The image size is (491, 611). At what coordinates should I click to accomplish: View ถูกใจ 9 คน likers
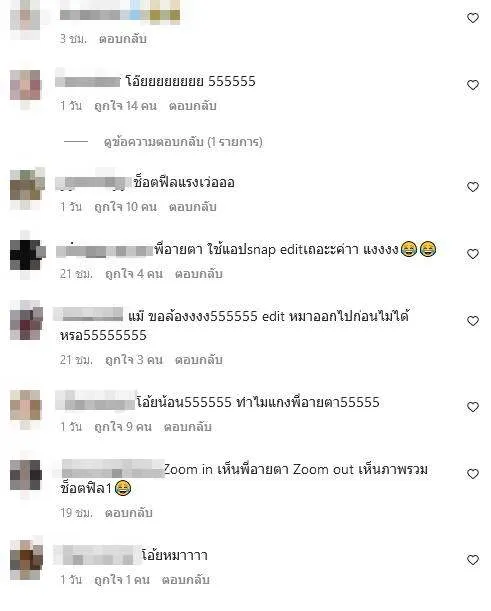tap(123, 427)
